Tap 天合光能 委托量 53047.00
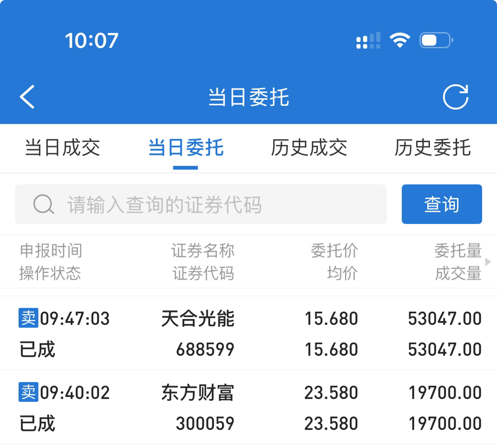 [445, 319]
